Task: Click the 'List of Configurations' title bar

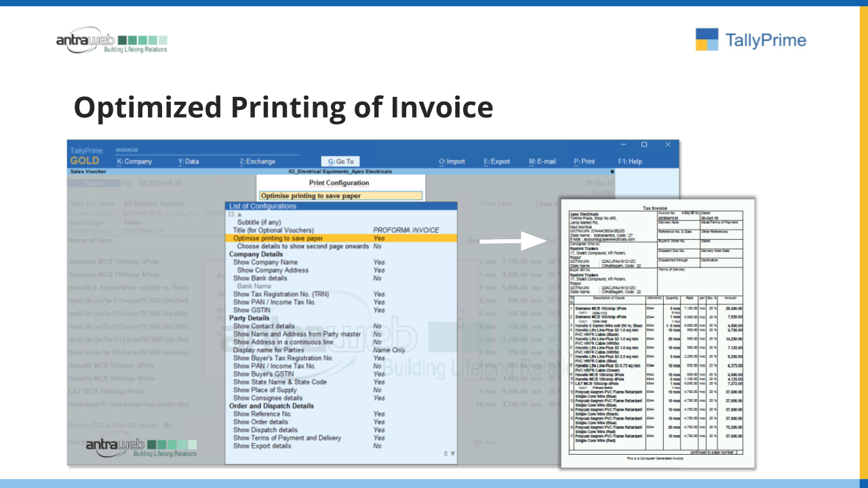Action: click(x=341, y=206)
